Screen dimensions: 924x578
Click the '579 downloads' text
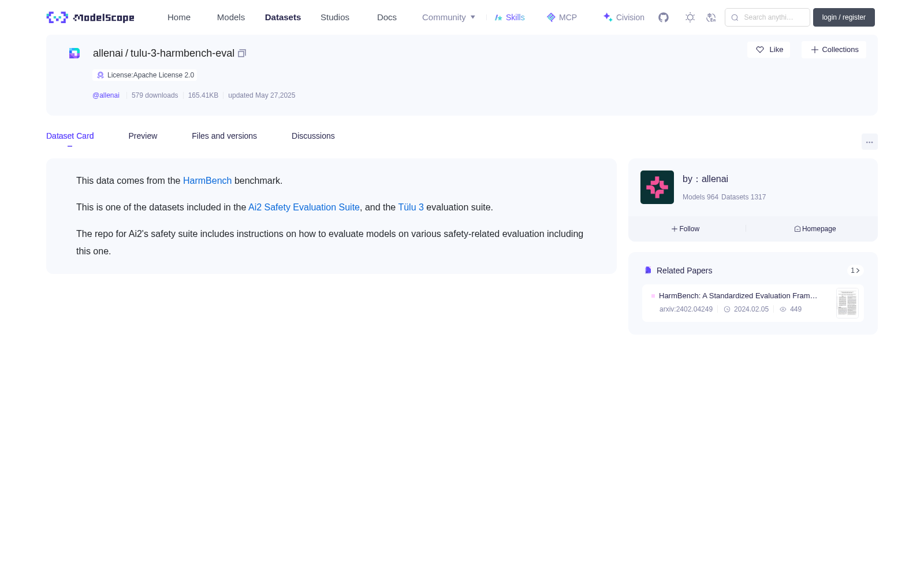pos(155,95)
